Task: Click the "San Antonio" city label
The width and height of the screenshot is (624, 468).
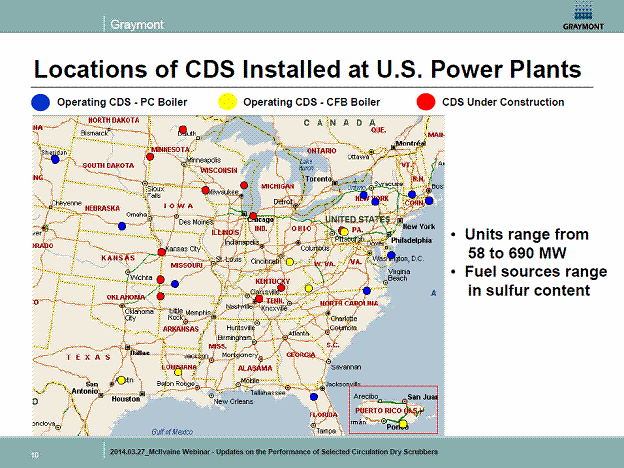Action: pyautogui.click(x=85, y=388)
